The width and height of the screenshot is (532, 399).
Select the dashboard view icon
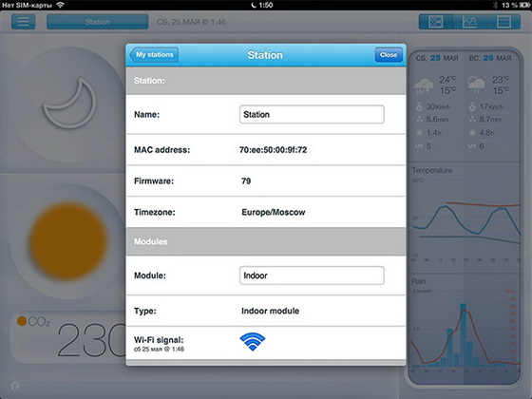click(x=436, y=22)
